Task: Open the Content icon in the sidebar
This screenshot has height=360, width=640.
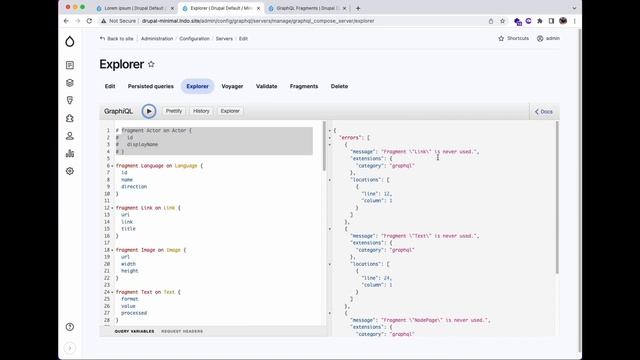Action: tap(70, 65)
